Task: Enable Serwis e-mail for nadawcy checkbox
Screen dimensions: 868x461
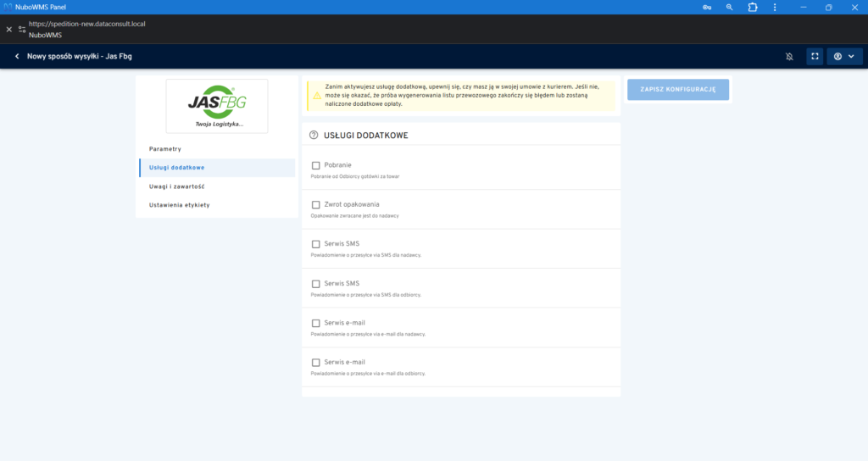Action: tap(316, 323)
